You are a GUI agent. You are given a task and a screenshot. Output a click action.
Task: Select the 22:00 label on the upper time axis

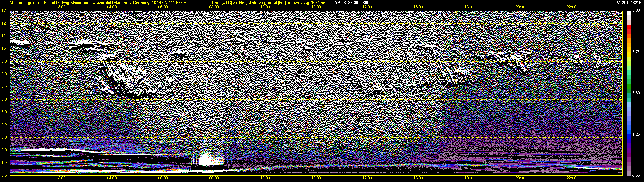(571, 7)
